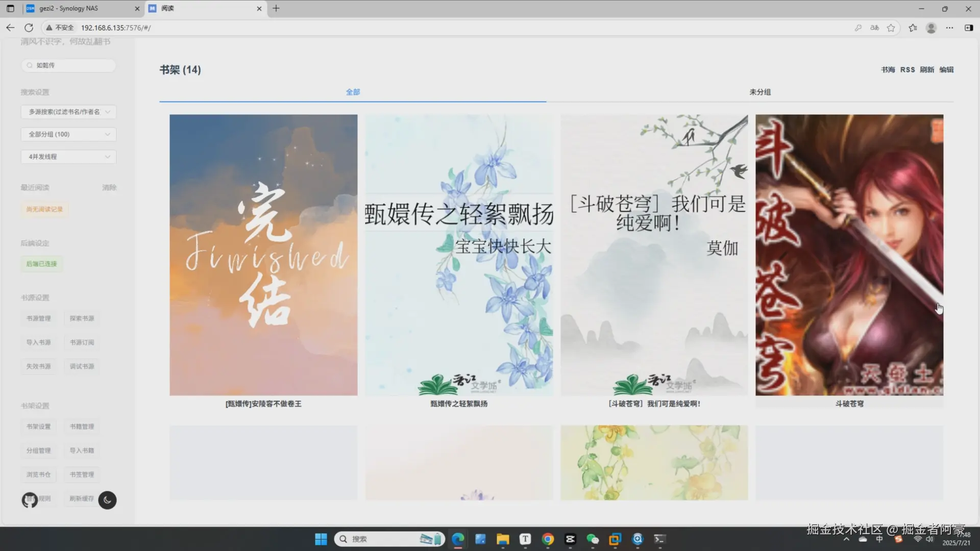Open the WeChat icon in the taskbar
Image resolution: width=980 pixels, height=551 pixels.
coord(592,539)
